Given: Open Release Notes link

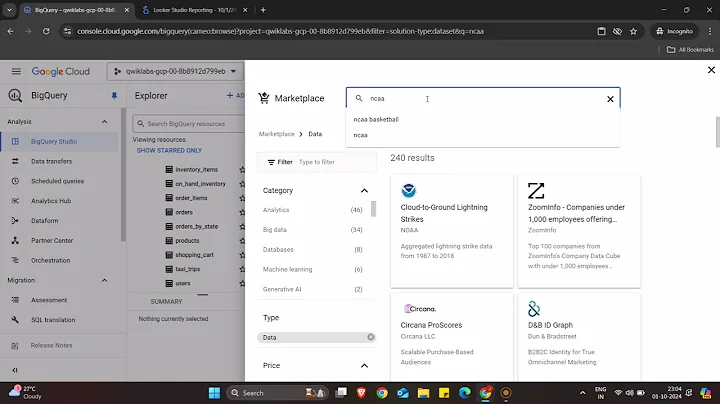Looking at the screenshot, I should coord(51,345).
